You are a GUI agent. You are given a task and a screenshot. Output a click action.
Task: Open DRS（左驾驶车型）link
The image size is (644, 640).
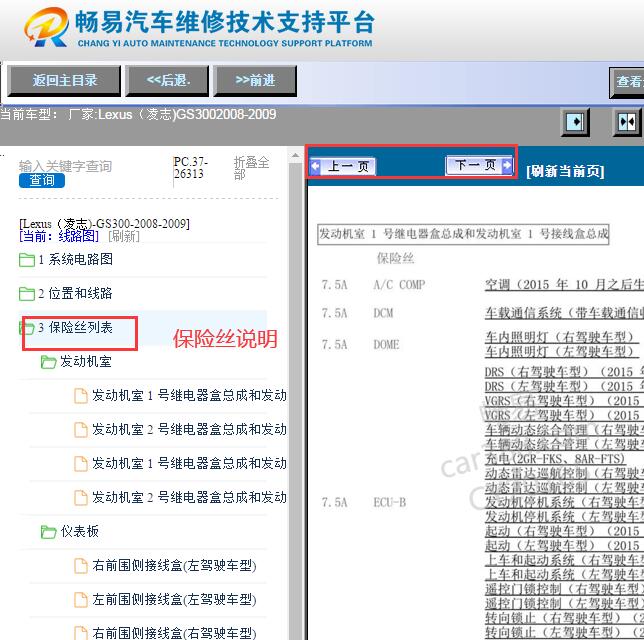(564, 386)
